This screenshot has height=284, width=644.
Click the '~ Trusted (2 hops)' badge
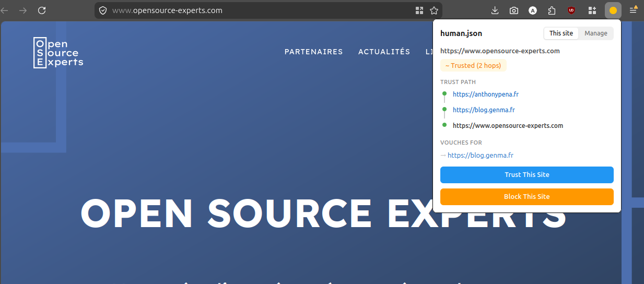[473, 66]
